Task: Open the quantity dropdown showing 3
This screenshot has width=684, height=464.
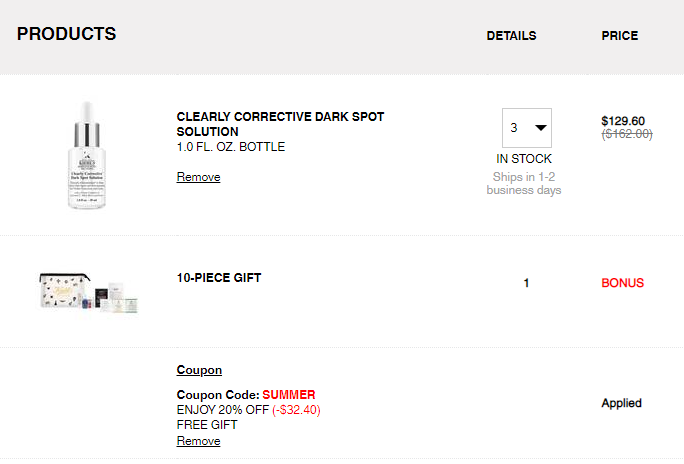Action: 527,128
